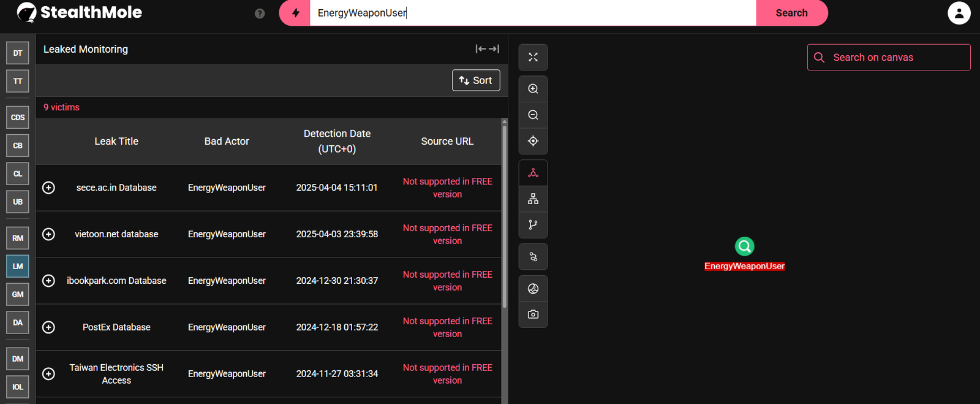The image size is (980, 404).
Task: Take a canvas snapshot with camera icon
Action: (x=533, y=314)
